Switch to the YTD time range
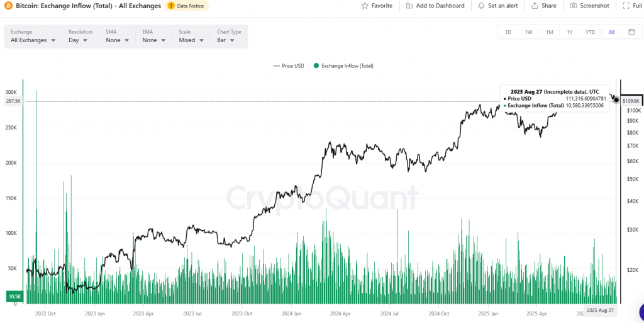This screenshot has width=644, height=323. pos(590,32)
